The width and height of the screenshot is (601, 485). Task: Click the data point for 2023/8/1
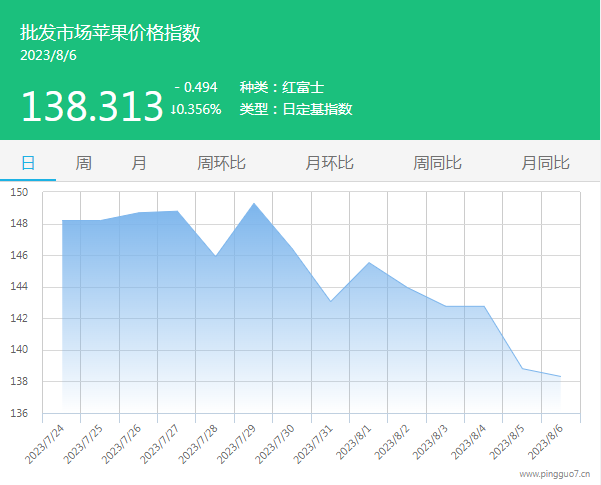[369, 263]
